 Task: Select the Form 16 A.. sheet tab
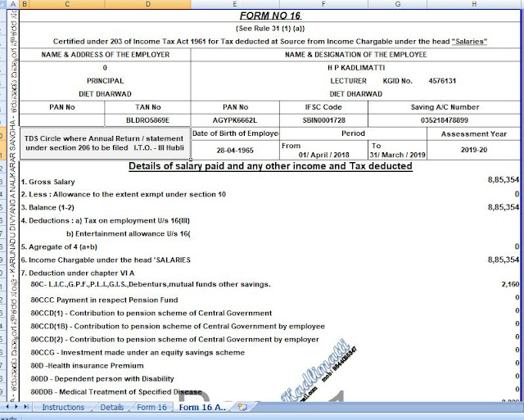(202, 407)
